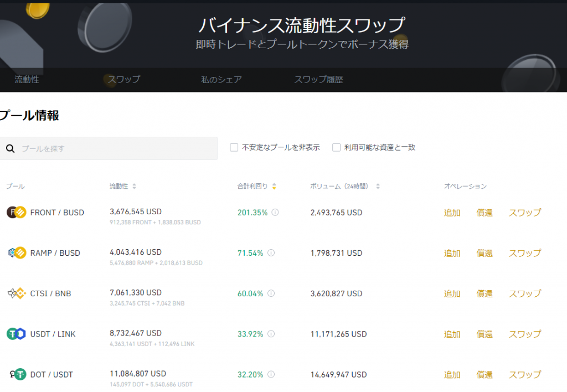Click the DOT / USDT pool token icon
Image resolution: width=567 pixels, height=392 pixels.
click(17, 374)
